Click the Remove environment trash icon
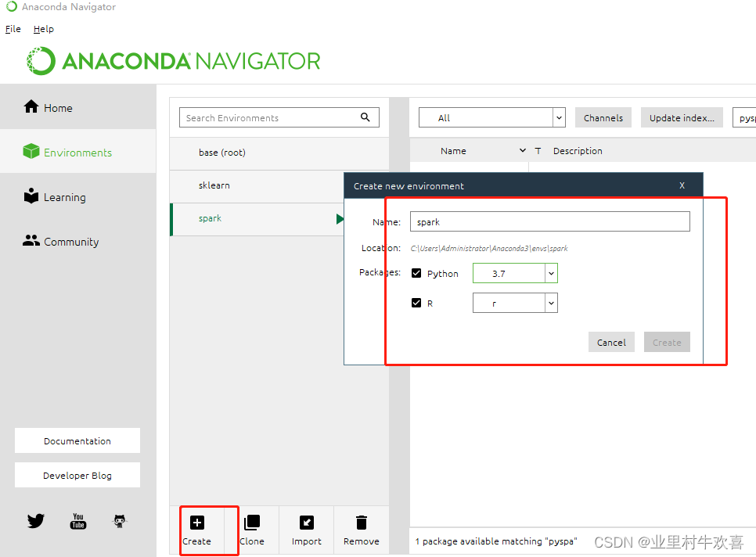This screenshot has height=557, width=756. tap(361, 523)
